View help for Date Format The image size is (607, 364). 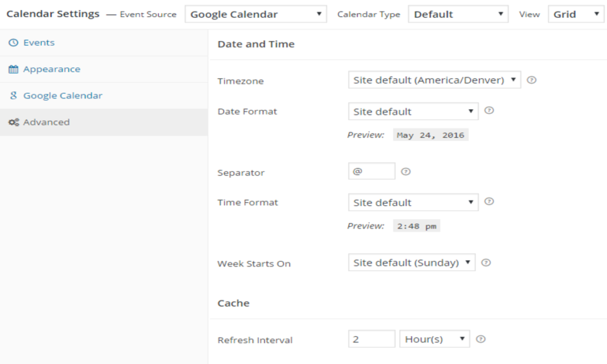tap(489, 110)
